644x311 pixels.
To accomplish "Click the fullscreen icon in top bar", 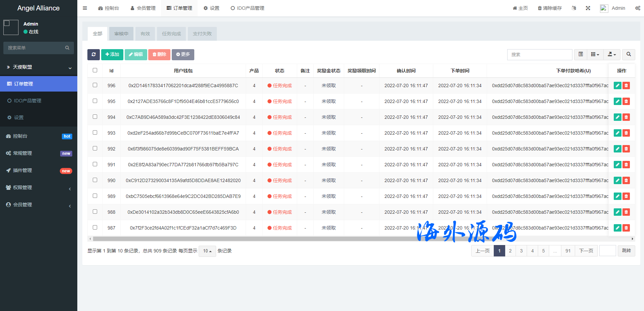I will [588, 8].
